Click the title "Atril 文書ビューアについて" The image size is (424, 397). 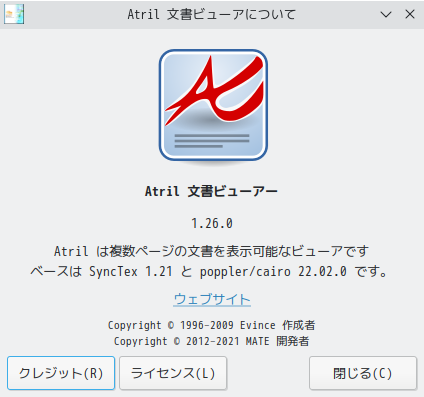[212, 14]
